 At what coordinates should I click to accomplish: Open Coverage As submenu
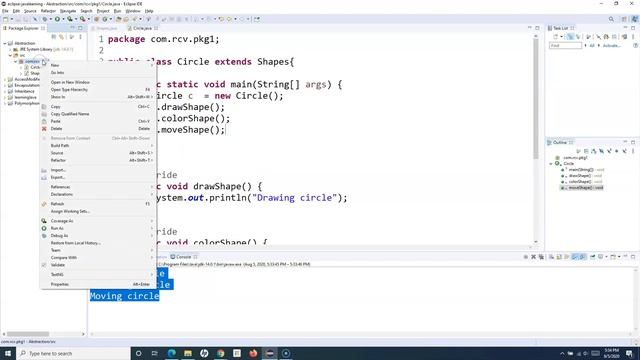tap(98, 221)
